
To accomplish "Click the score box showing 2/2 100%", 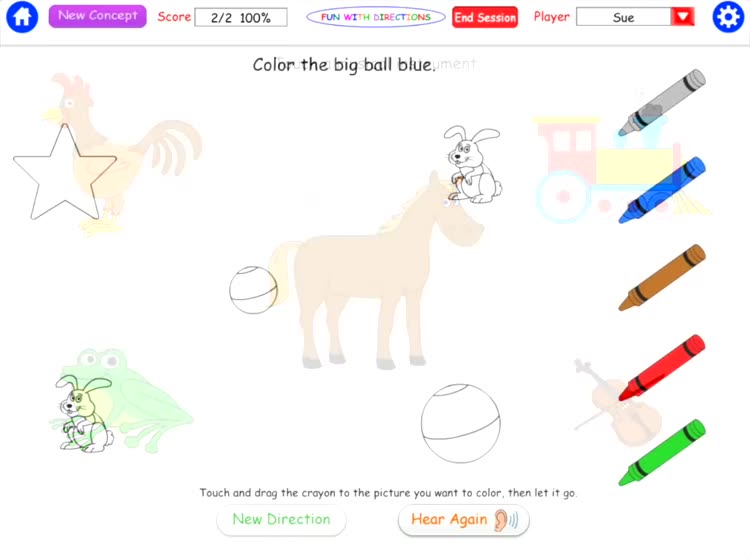I will point(241,18).
